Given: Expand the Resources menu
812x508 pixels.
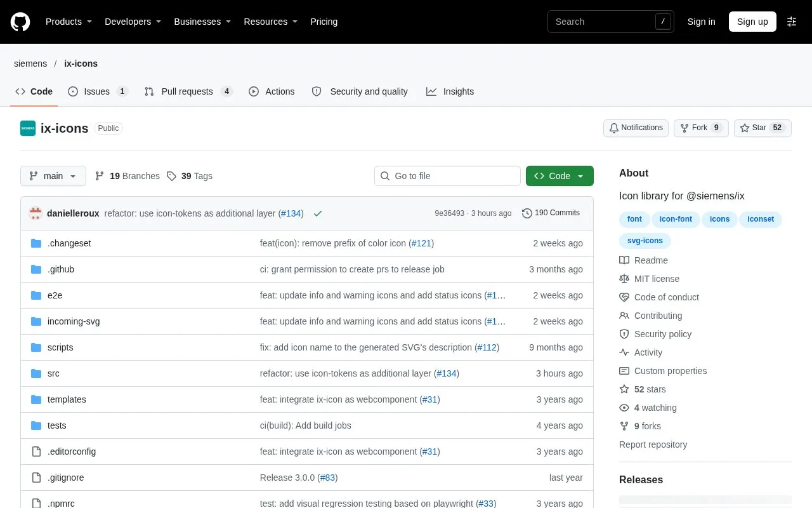Looking at the screenshot, I should [271, 22].
